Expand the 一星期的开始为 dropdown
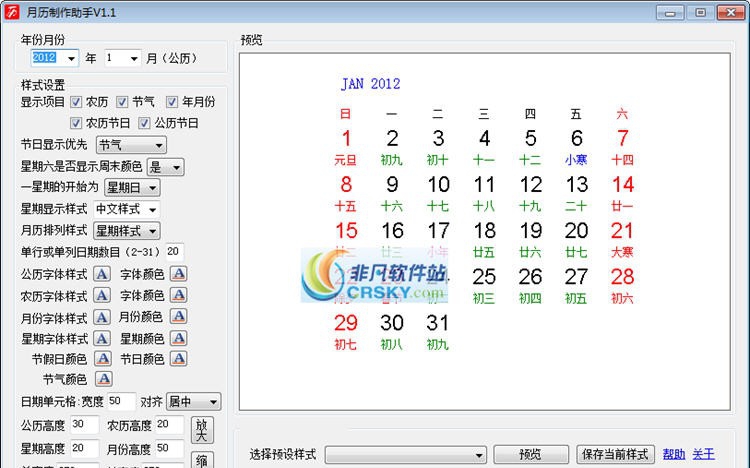The height and width of the screenshot is (468, 750). tap(132, 188)
